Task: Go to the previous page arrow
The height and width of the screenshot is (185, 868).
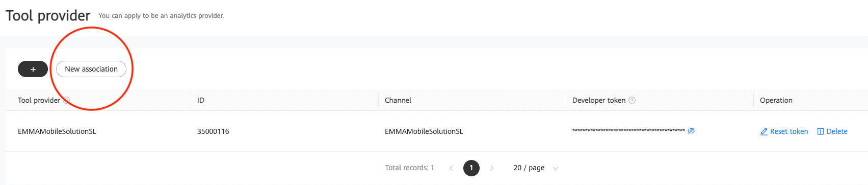Action: 451,168
